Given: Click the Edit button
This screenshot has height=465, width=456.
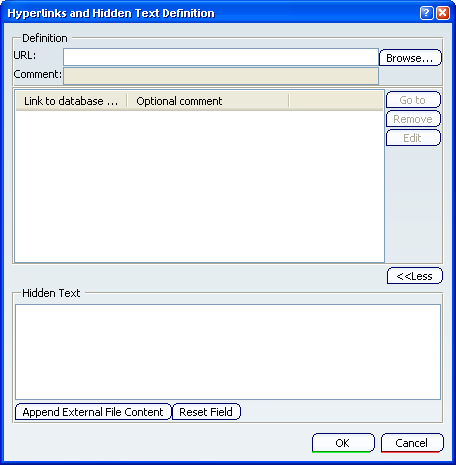Looking at the screenshot, I should pos(413,138).
